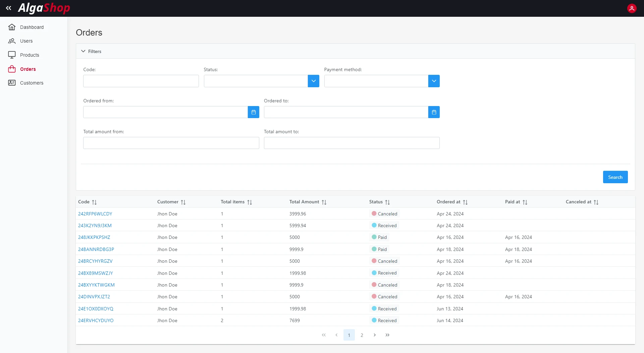The width and height of the screenshot is (644, 353).
Task: Sort table by Code column
Action: click(94, 202)
